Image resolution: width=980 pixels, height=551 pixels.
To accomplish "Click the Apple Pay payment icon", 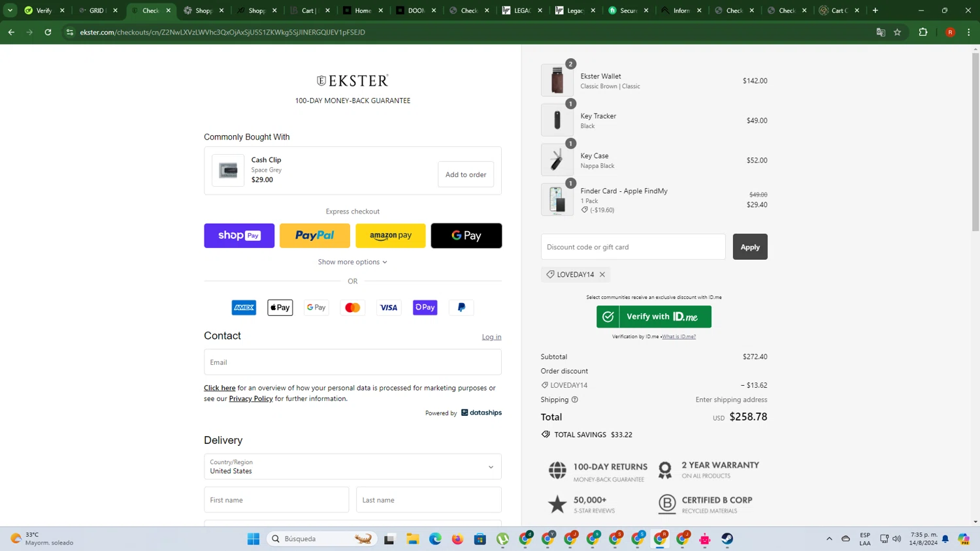I will coord(280,307).
